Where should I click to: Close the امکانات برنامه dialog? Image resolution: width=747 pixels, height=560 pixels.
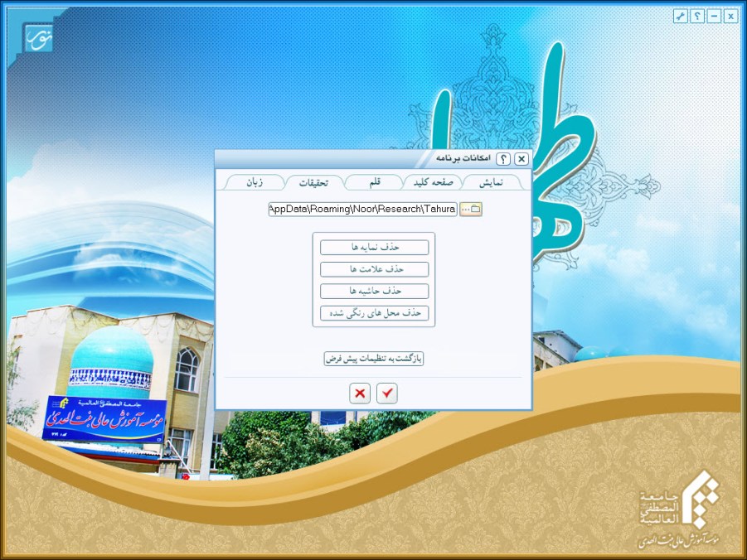coord(521,159)
